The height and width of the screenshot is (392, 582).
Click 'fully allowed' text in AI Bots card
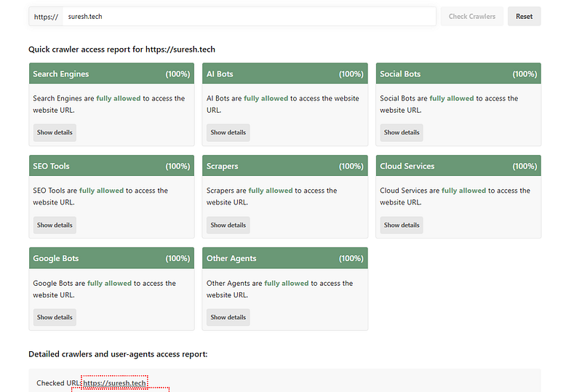point(266,98)
